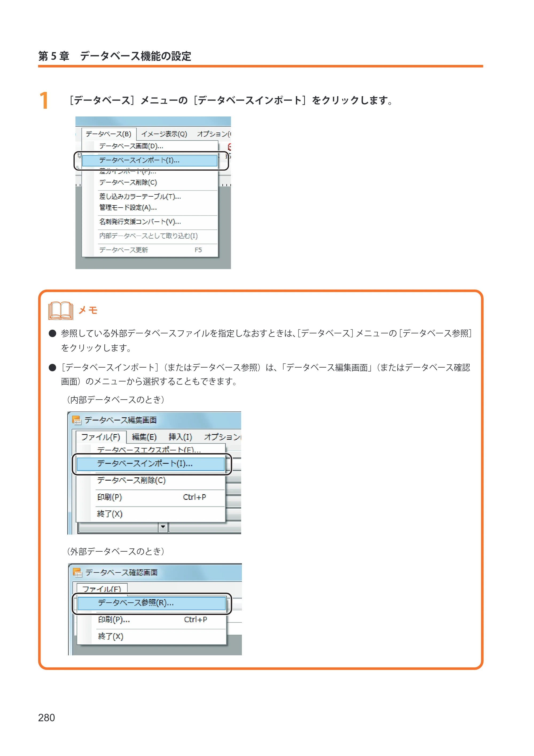Click the データベース確認画面 window icon
This screenshot has width=534, height=756.
(78, 573)
